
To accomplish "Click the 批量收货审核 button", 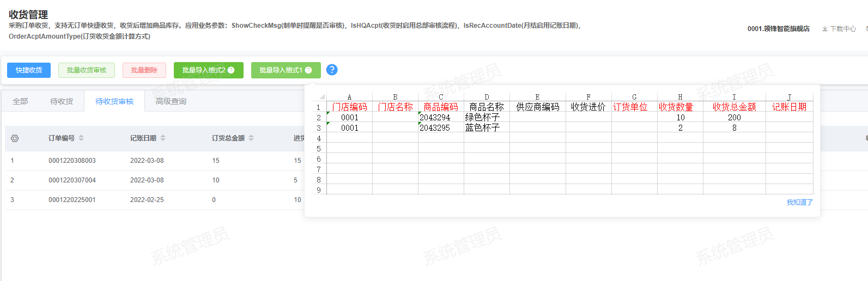I will (87, 70).
